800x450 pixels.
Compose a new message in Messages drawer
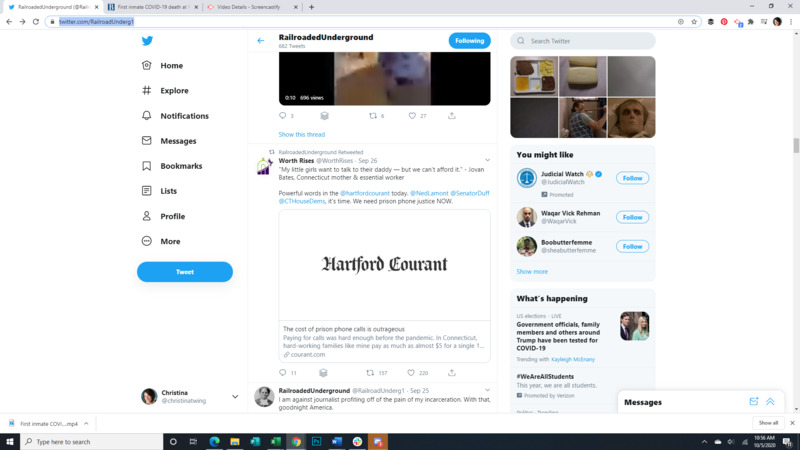[754, 402]
